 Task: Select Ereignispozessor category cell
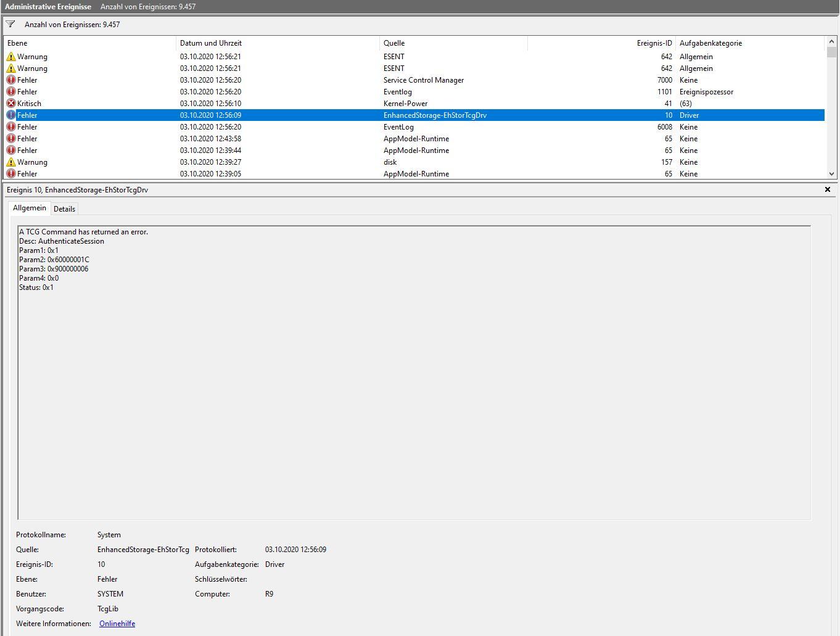(x=707, y=92)
